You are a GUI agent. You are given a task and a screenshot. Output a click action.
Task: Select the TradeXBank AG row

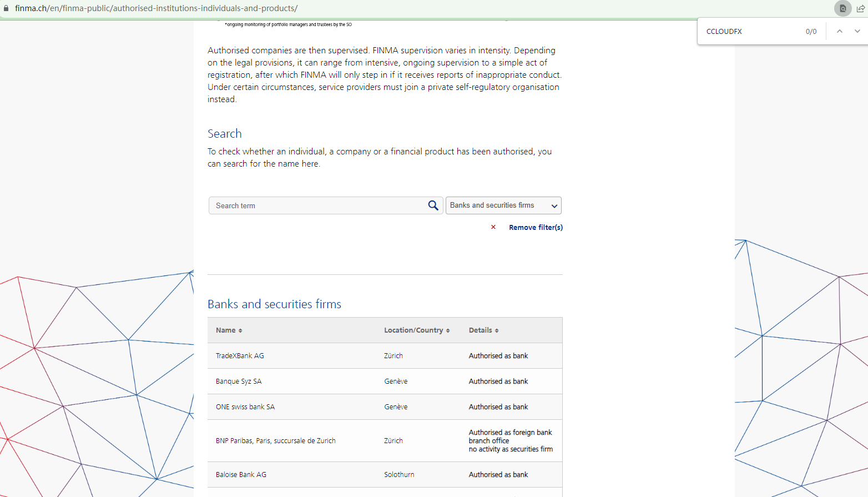(240, 356)
